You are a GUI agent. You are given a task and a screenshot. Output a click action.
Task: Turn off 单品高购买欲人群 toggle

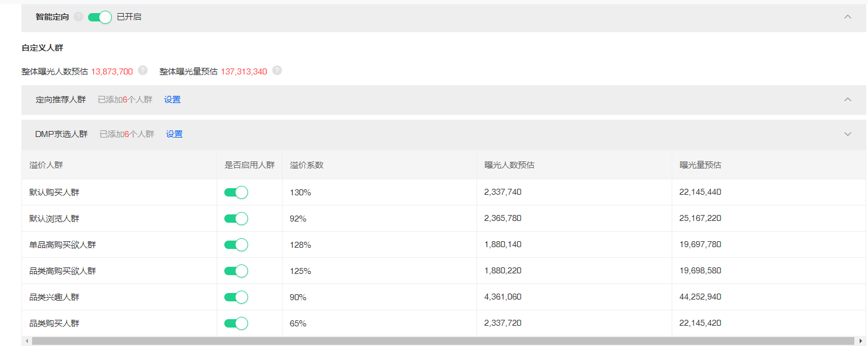pyautogui.click(x=236, y=245)
